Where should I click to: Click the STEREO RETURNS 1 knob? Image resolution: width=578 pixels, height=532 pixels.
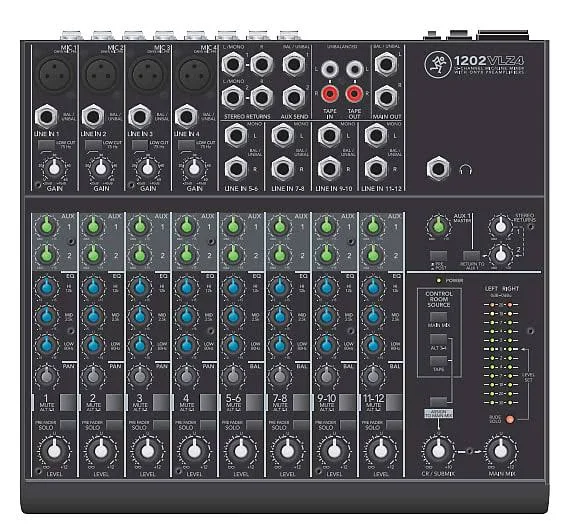click(x=500, y=226)
